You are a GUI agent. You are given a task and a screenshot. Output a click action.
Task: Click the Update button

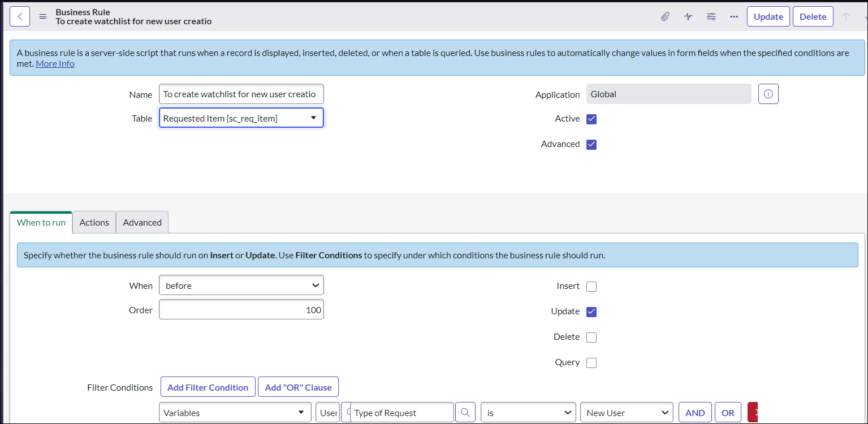click(768, 16)
